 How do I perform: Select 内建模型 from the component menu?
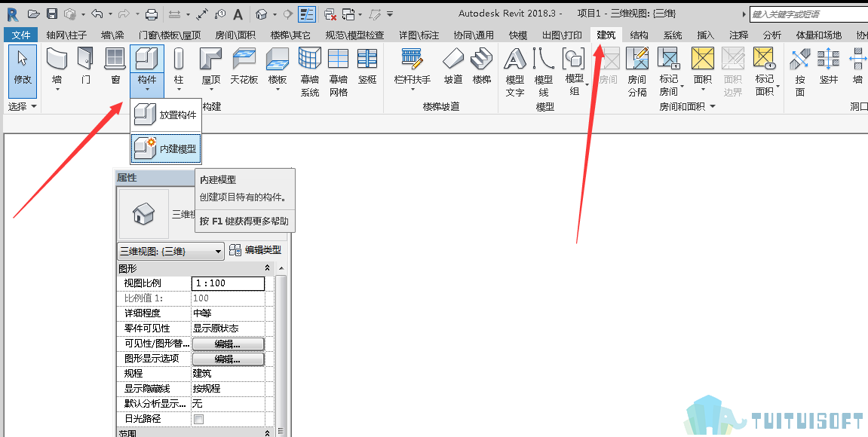[166, 148]
